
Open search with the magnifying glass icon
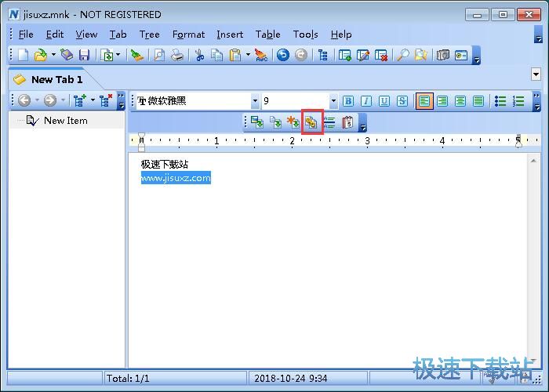coord(403,55)
